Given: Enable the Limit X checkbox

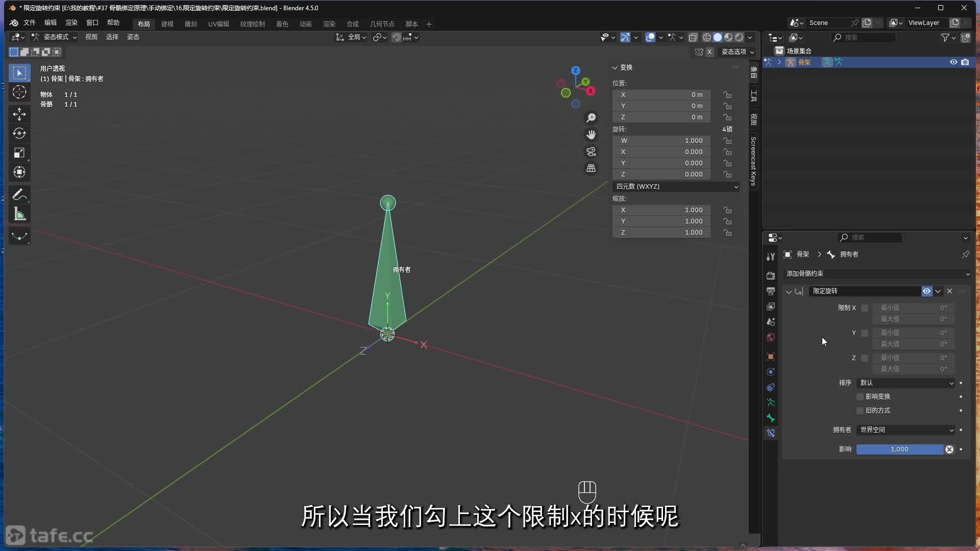Looking at the screenshot, I should [865, 308].
